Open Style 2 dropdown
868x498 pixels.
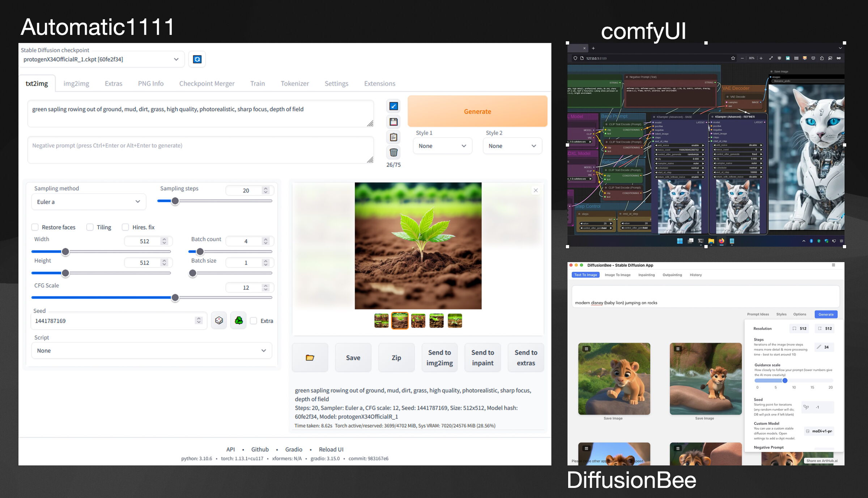click(x=512, y=146)
